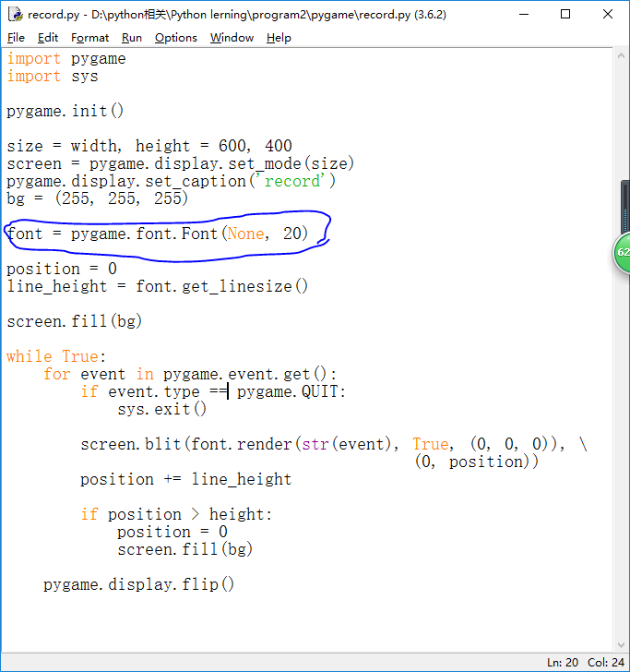Place cursor on the 'import pygame' line
This screenshot has height=672, width=630.
coord(66,59)
